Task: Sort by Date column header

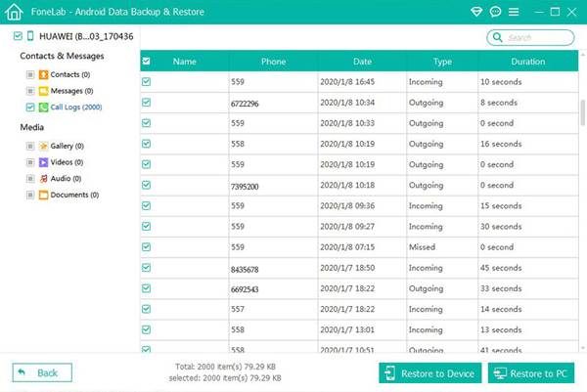Action: tap(362, 62)
